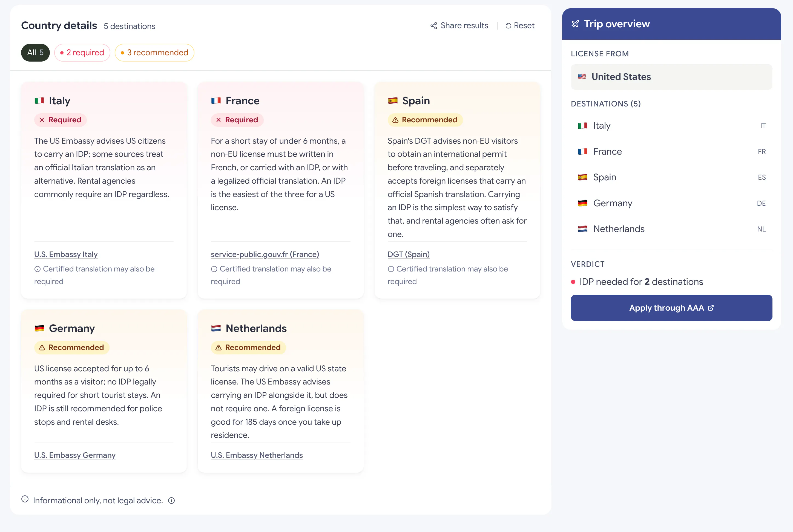Select the United States license field
Image resolution: width=793 pixels, height=532 pixels.
671,77
